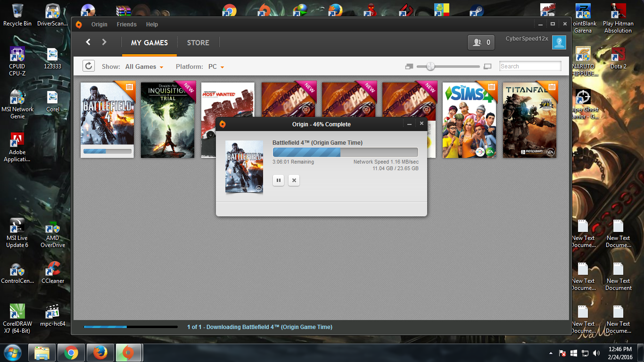The width and height of the screenshot is (644, 362).
Task: Open the Adobe Application desktop icon
Action: point(17,147)
